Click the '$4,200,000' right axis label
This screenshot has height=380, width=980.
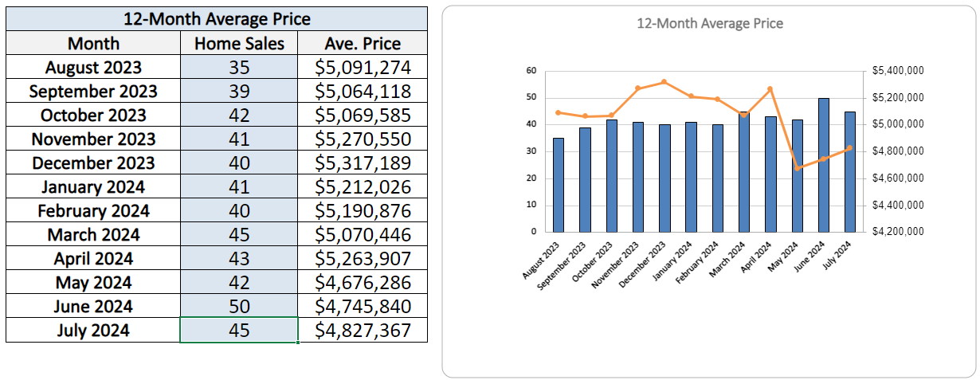click(x=898, y=232)
